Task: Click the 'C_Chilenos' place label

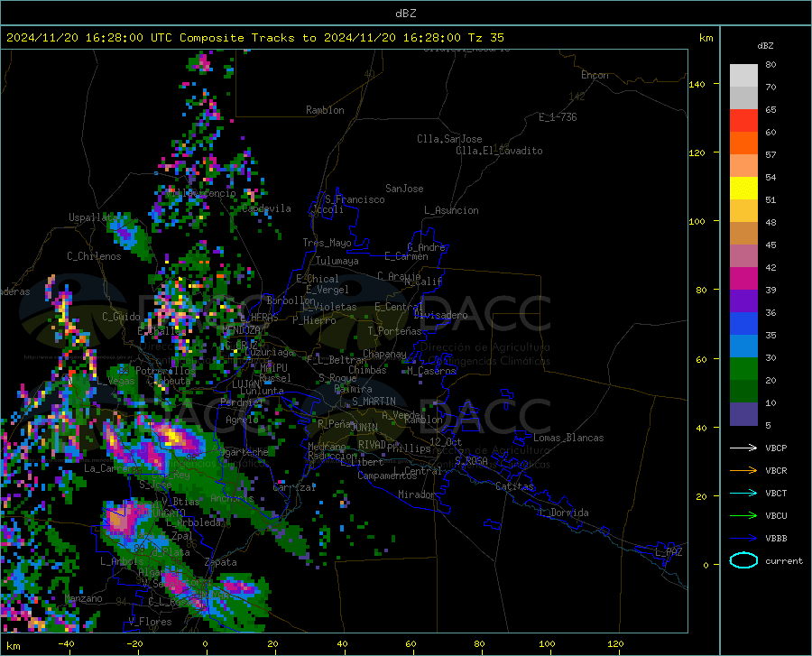Action: coord(94,256)
